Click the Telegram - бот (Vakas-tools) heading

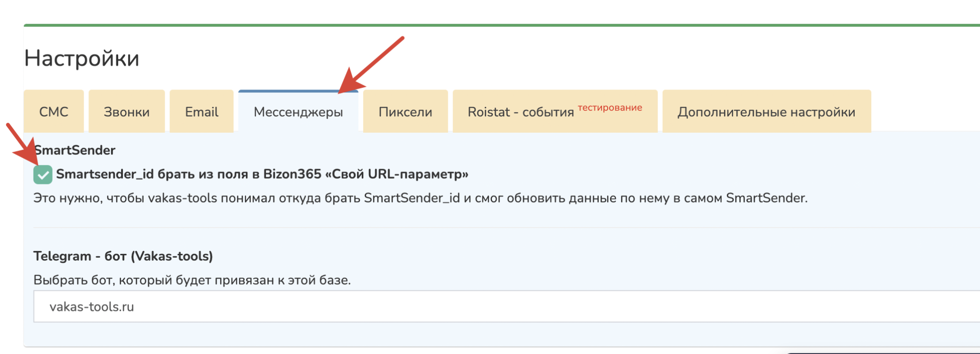click(x=123, y=256)
